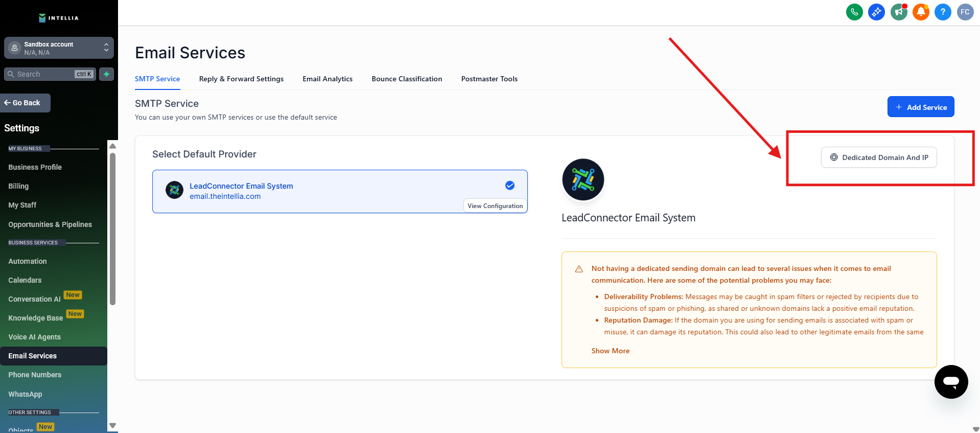Viewport: 980px width, 433px height.
Task: Click the blue help question mark icon
Action: point(943,12)
